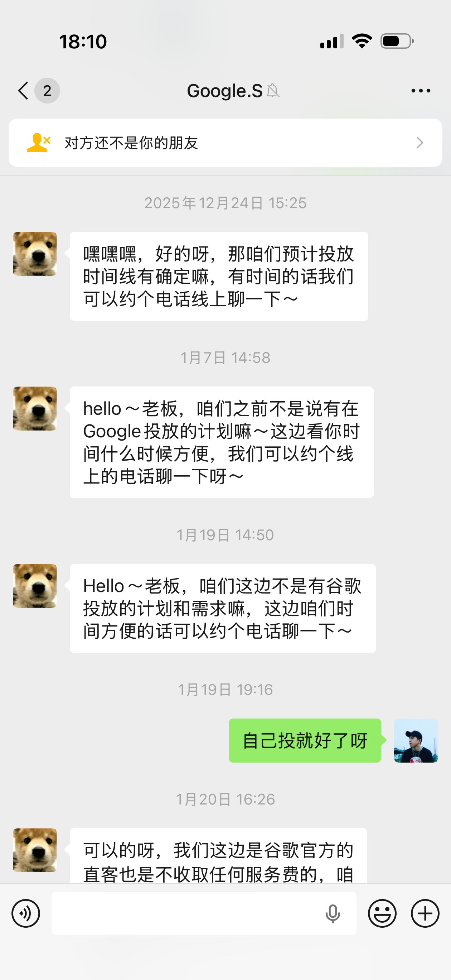Expand the friend notice with right chevron
451x980 pixels.
(x=420, y=143)
